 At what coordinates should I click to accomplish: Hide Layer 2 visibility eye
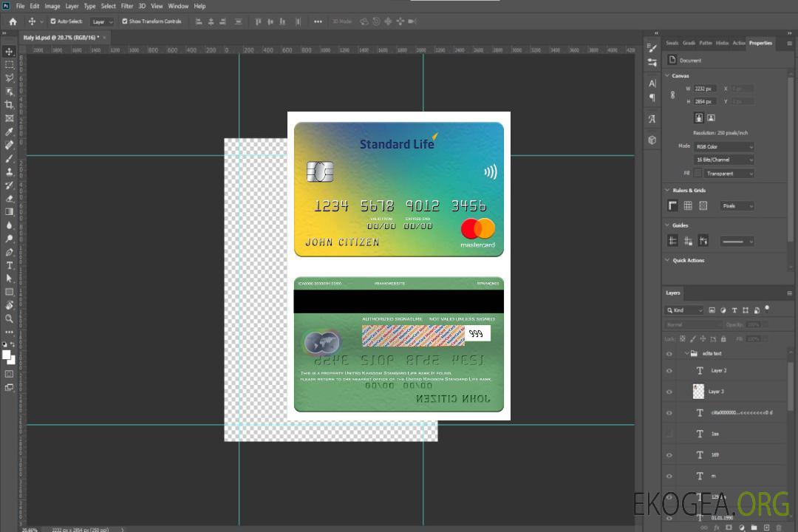pos(669,371)
